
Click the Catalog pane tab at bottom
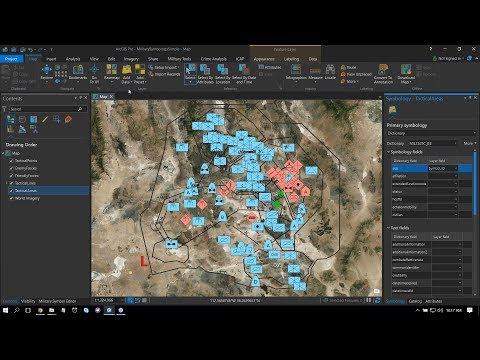(x=415, y=301)
